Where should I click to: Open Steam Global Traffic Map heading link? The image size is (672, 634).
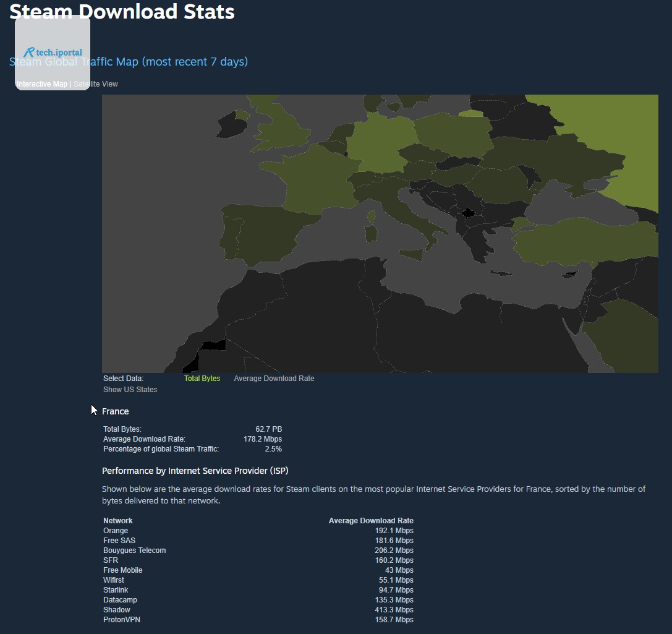point(129,62)
